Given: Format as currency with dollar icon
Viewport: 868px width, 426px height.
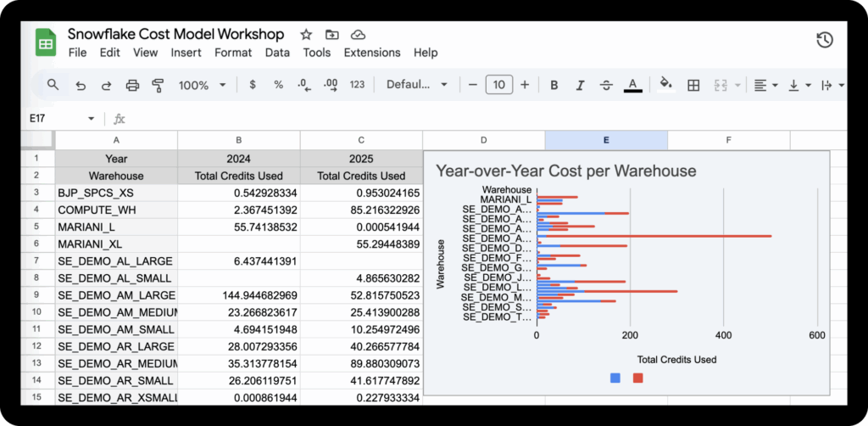Looking at the screenshot, I should coord(253,85).
